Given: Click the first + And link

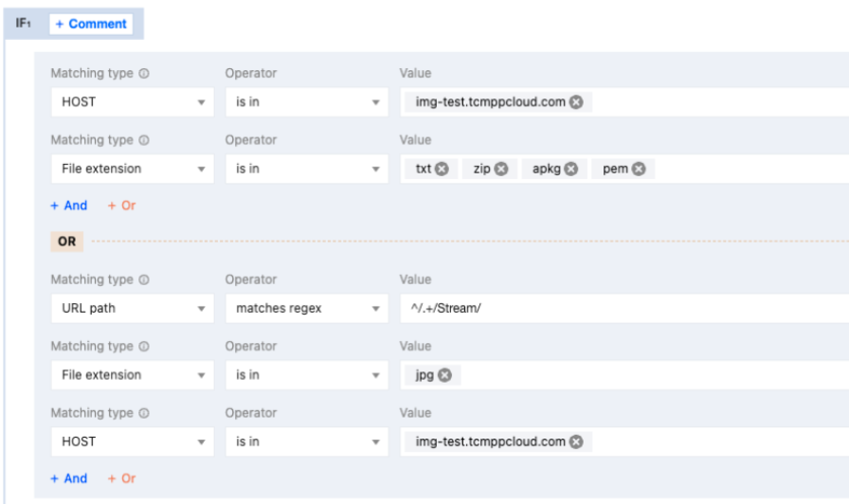Looking at the screenshot, I should (x=69, y=206).
